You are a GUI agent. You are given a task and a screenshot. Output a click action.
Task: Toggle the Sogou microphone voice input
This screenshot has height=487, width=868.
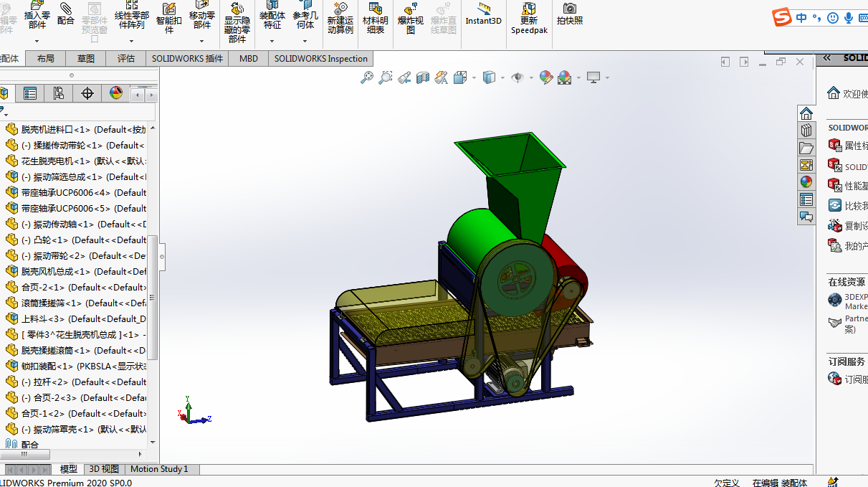coord(849,18)
